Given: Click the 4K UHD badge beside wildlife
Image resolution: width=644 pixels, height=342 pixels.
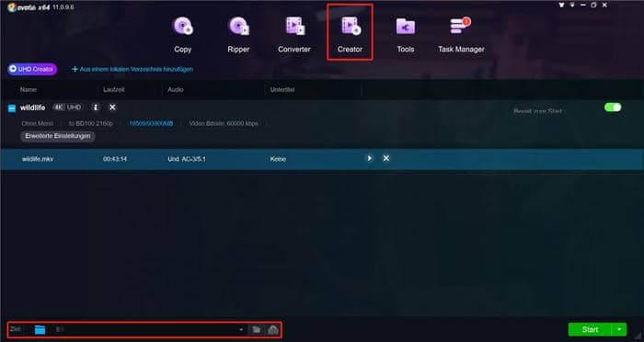Looking at the screenshot, I should [x=68, y=108].
